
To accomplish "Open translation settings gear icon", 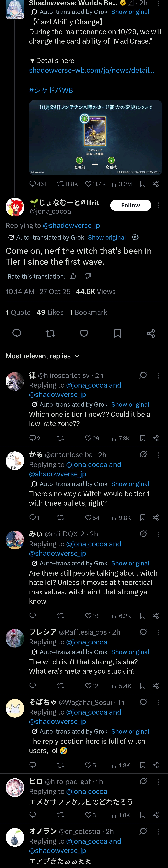I will pyautogui.click(x=135, y=237).
